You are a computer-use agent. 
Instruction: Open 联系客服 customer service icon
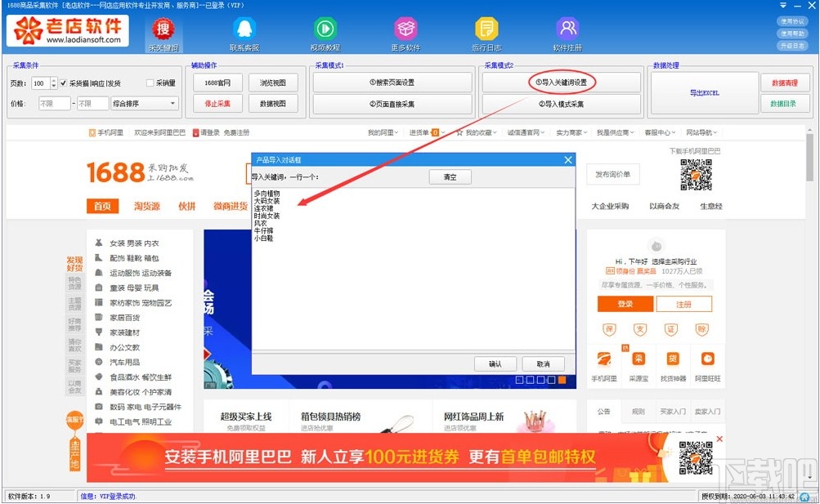click(x=243, y=31)
